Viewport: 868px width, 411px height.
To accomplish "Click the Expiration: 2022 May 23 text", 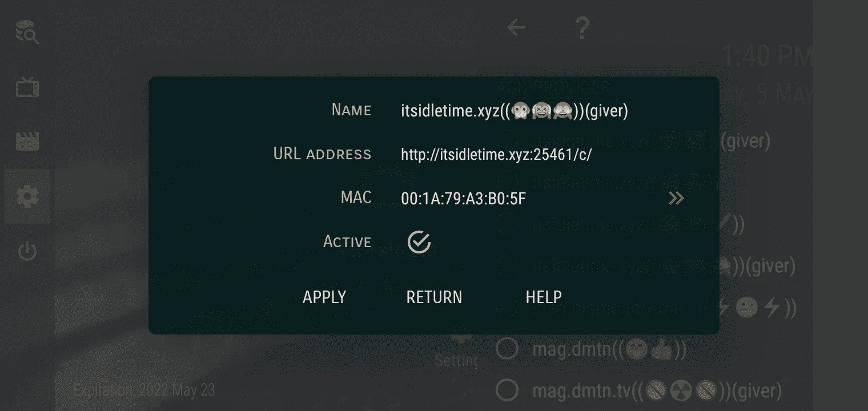I will [144, 390].
